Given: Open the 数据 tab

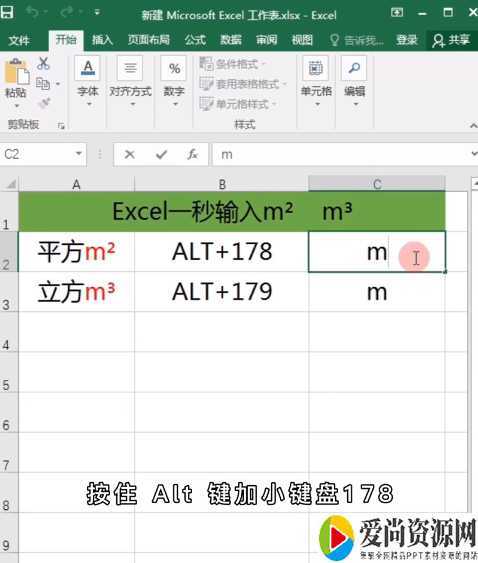Looking at the screenshot, I should tap(231, 39).
